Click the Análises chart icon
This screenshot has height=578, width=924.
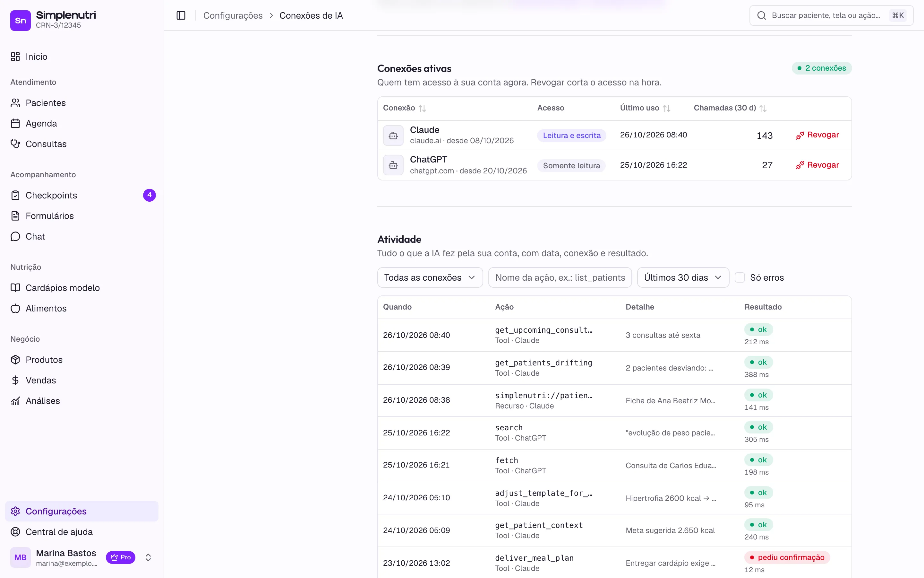pos(15,401)
